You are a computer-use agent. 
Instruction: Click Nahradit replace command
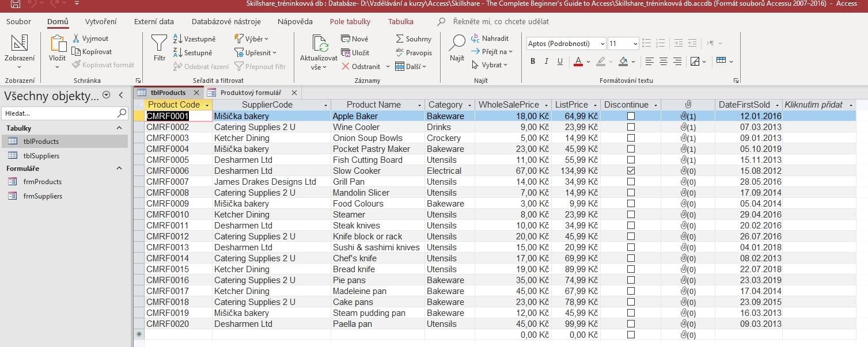(490, 38)
